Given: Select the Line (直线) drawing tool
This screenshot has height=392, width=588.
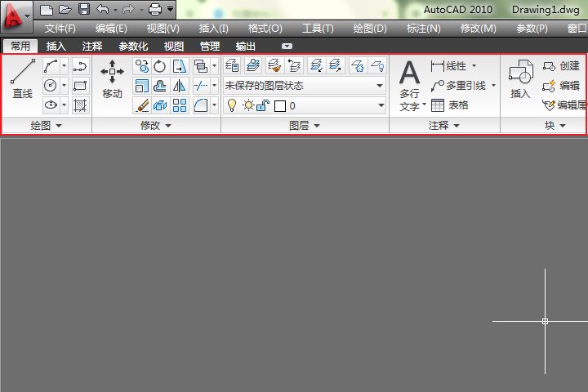Looking at the screenshot, I should (x=23, y=78).
